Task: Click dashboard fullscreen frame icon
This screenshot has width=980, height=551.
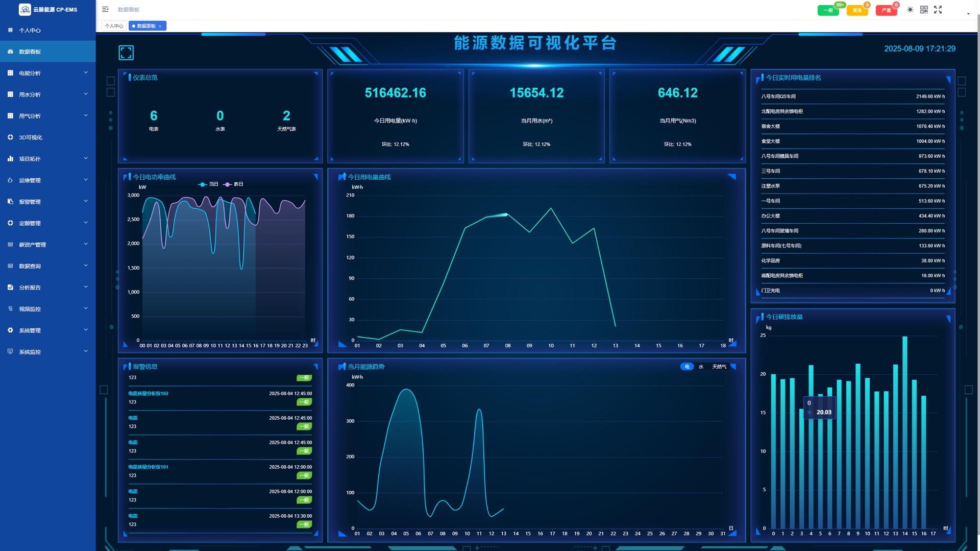Action: (x=126, y=53)
